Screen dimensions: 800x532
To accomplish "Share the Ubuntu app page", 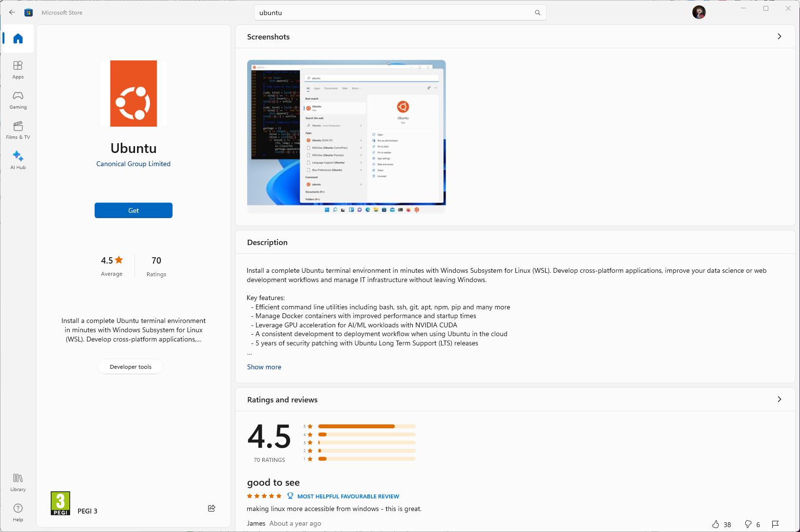I will tap(212, 508).
